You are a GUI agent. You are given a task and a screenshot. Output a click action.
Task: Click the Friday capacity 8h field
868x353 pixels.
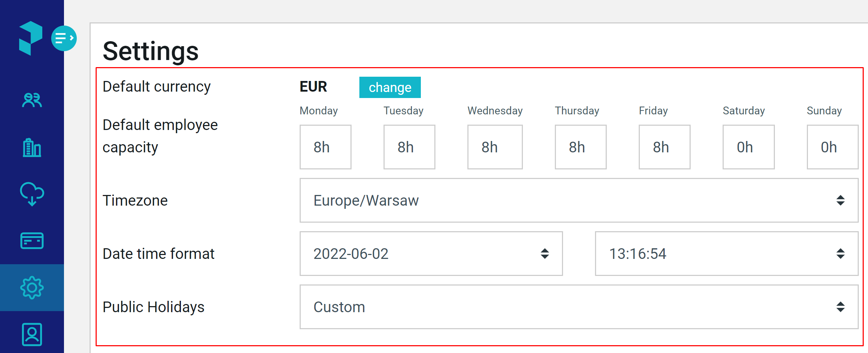665,147
